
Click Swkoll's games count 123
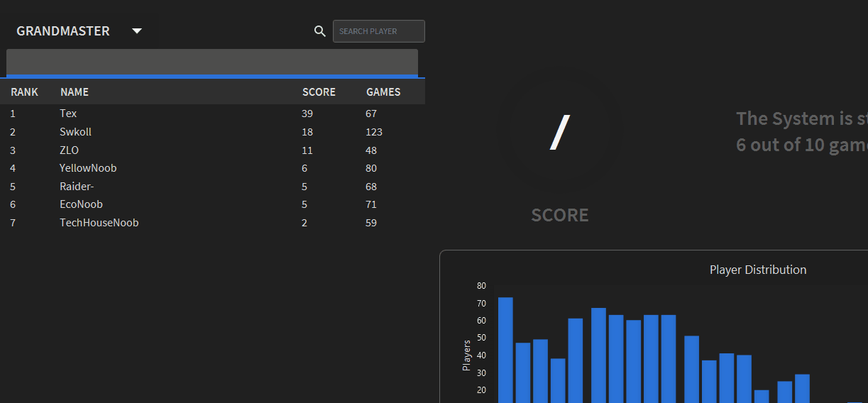pyautogui.click(x=374, y=132)
